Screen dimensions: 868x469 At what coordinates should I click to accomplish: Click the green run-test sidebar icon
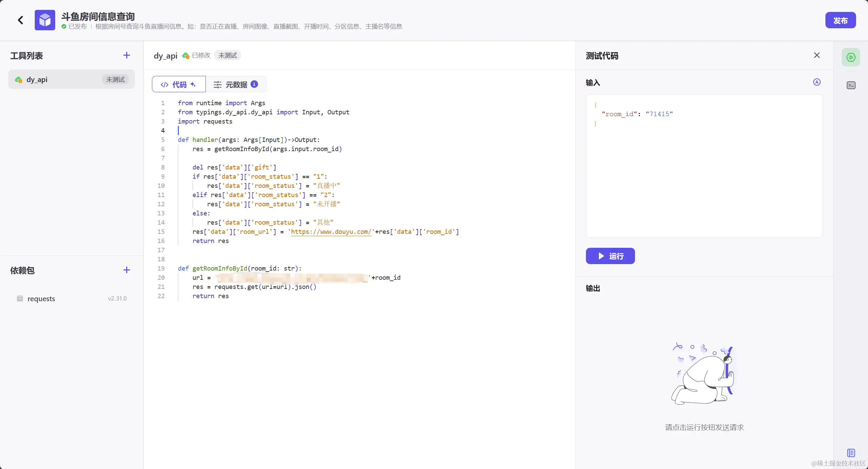[851, 57]
